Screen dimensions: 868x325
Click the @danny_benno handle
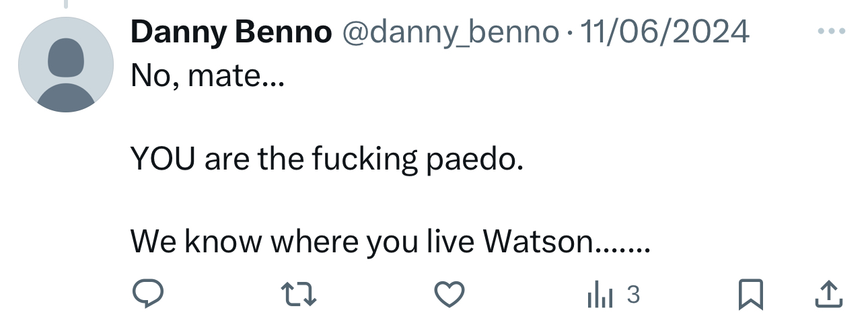point(451,32)
